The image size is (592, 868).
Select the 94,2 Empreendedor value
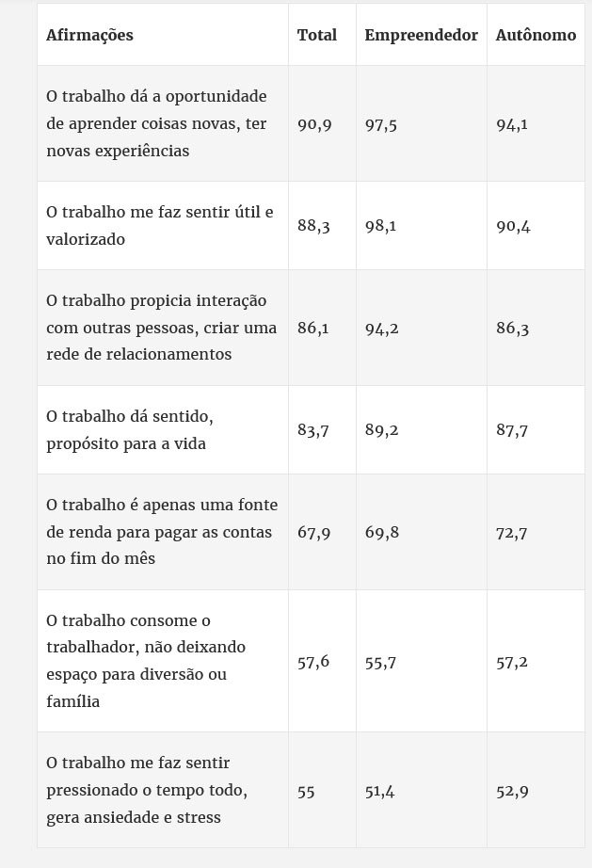pos(382,329)
